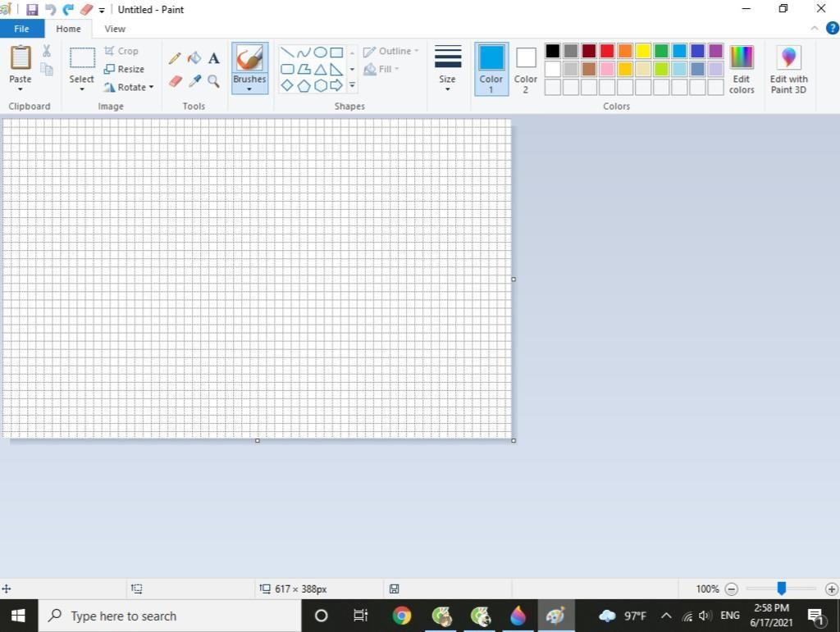Select the Color picker eyedropper tool
The height and width of the screenshot is (632, 840).
tap(194, 81)
